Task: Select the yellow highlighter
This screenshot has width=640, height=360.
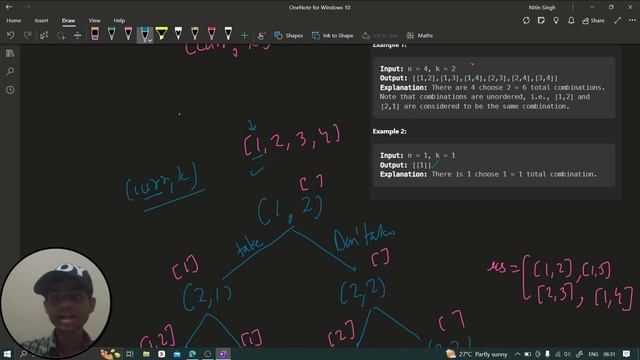Action: [162, 34]
